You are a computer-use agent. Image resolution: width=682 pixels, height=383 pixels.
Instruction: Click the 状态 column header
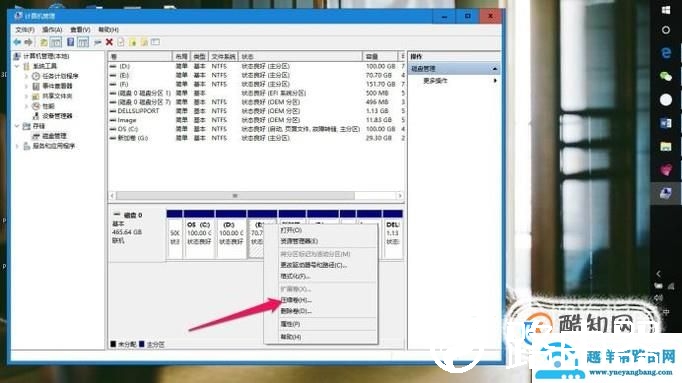tap(300, 57)
